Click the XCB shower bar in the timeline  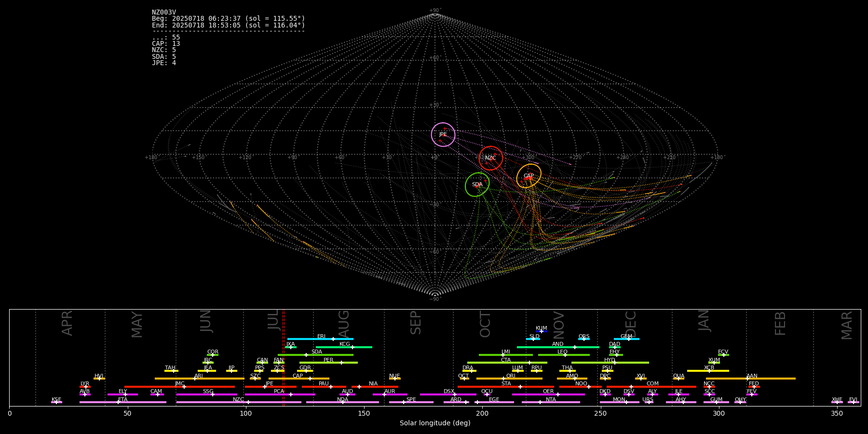pos(708,370)
